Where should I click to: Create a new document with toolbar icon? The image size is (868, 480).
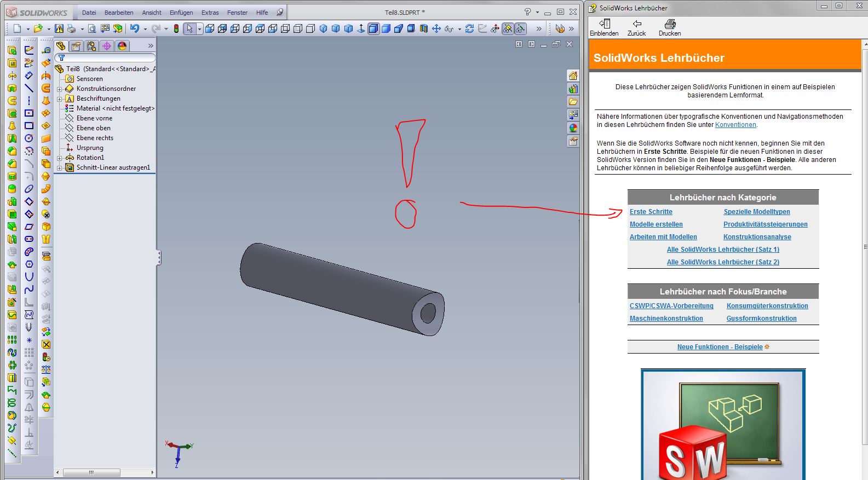tap(17, 28)
